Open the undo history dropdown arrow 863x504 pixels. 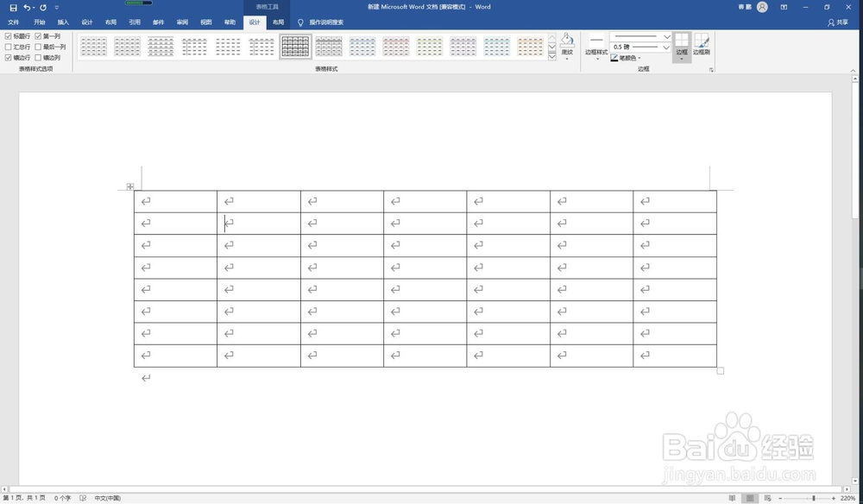pyautogui.click(x=34, y=8)
